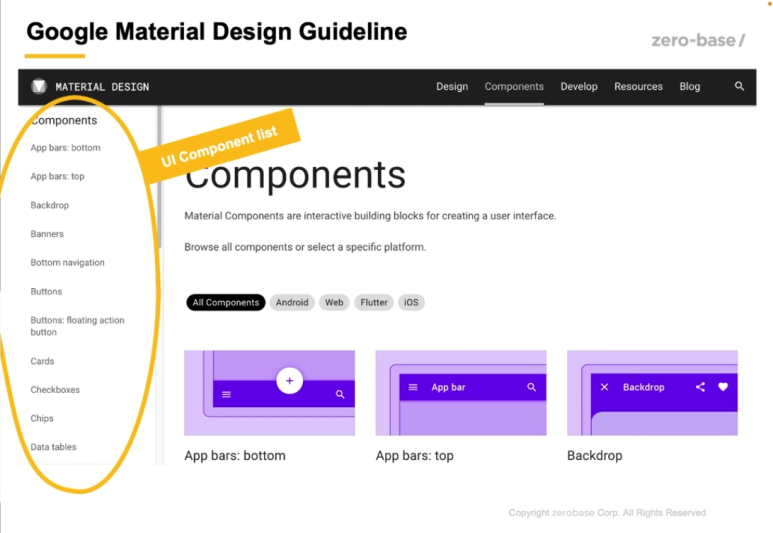
Task: Click 'Browse all components' sentence
Action: (305, 247)
